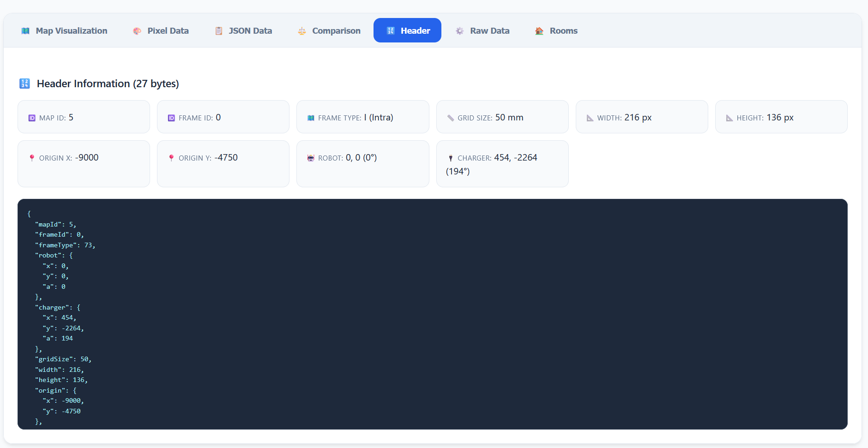Click the "frameId": 0 line in JSON
868x448 pixels.
tap(59, 235)
